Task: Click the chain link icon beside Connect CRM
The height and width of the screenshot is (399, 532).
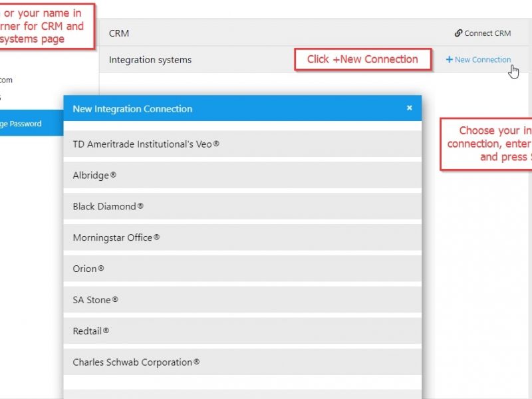Action: tap(458, 33)
